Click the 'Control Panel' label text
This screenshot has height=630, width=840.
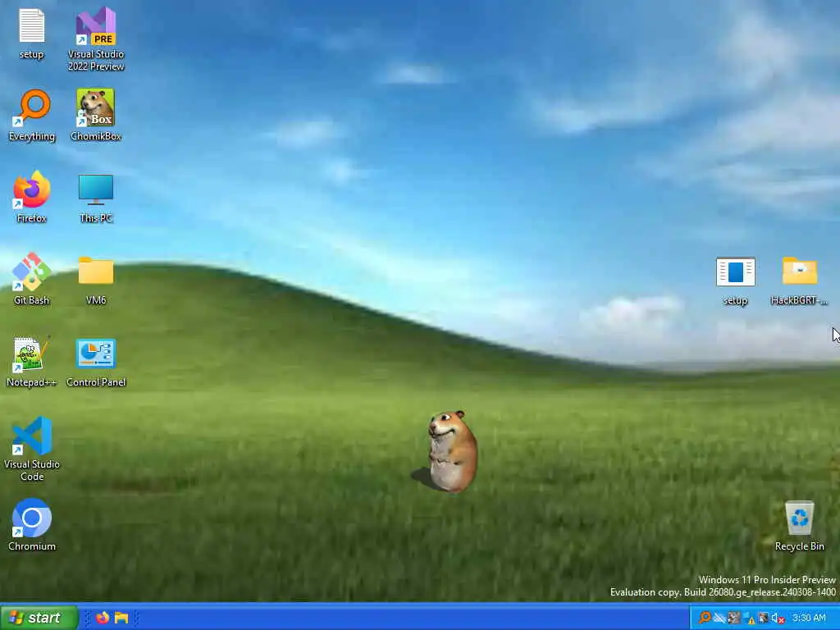click(96, 382)
